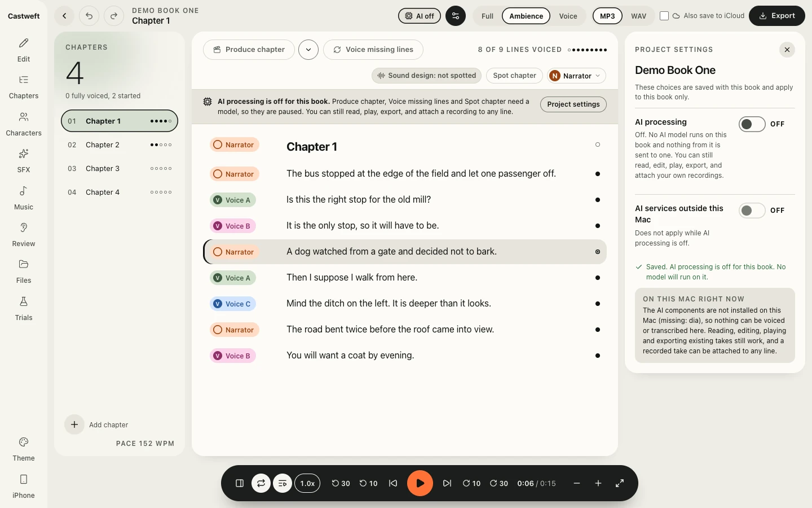Open the Edit section in sidebar
812x508 pixels.
24,50
